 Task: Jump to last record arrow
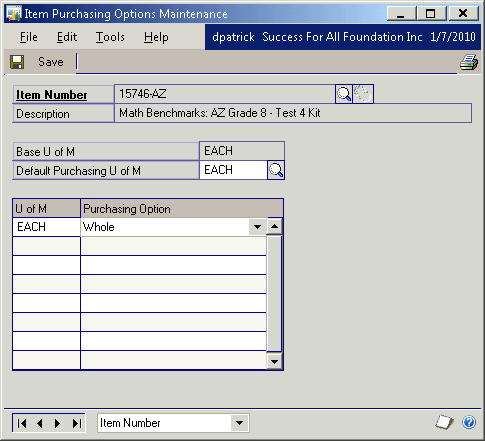[x=77, y=423]
